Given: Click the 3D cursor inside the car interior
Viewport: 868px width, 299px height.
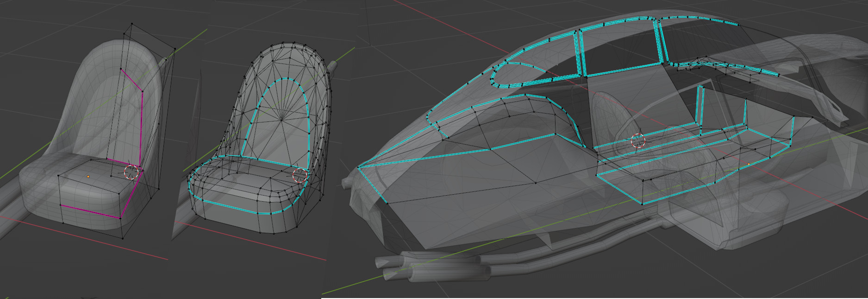Looking at the screenshot, I should [x=638, y=140].
